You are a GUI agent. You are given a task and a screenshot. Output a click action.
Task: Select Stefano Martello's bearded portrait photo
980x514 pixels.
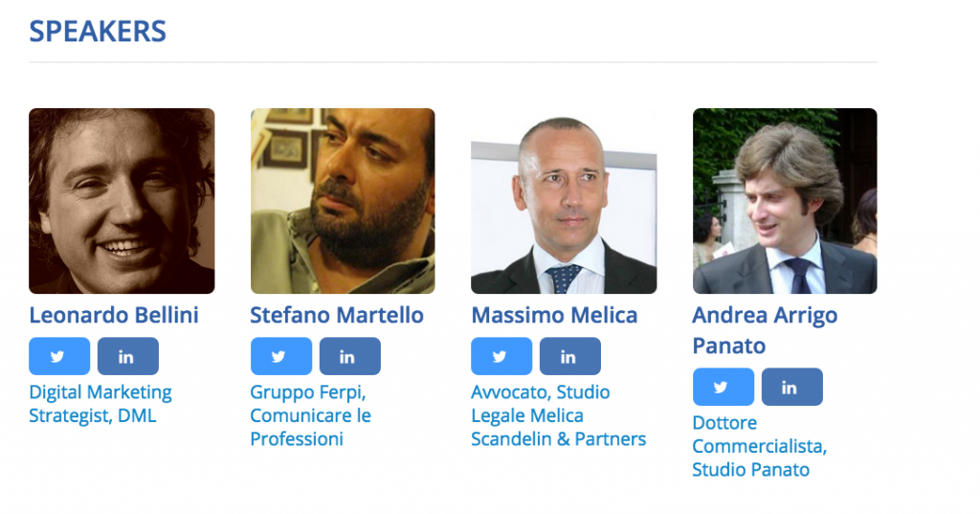point(343,201)
